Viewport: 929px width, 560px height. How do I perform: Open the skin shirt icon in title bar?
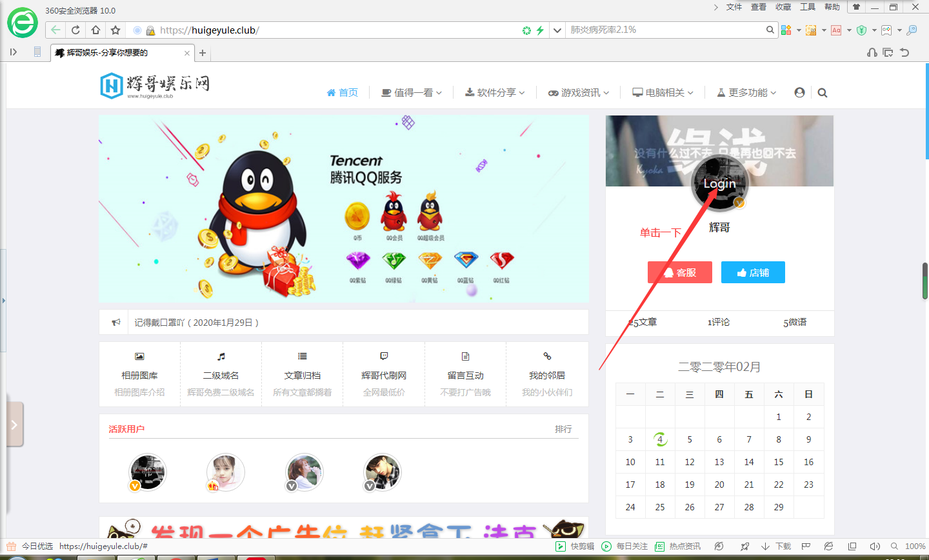pos(856,7)
